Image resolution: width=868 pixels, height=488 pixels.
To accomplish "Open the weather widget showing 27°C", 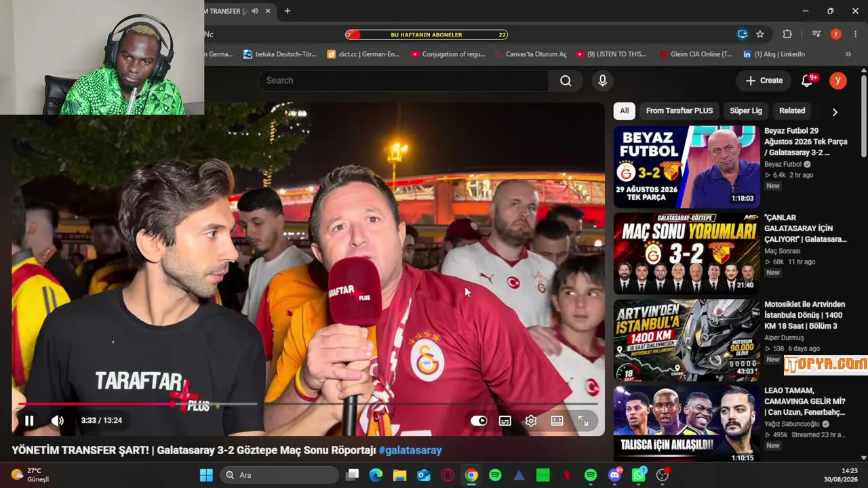I will pyautogui.click(x=31, y=475).
